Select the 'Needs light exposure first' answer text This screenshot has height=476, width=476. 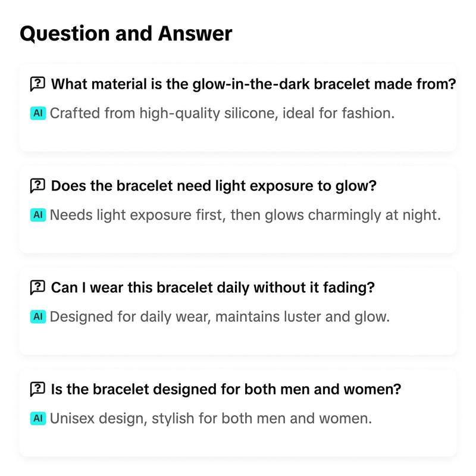point(245,215)
